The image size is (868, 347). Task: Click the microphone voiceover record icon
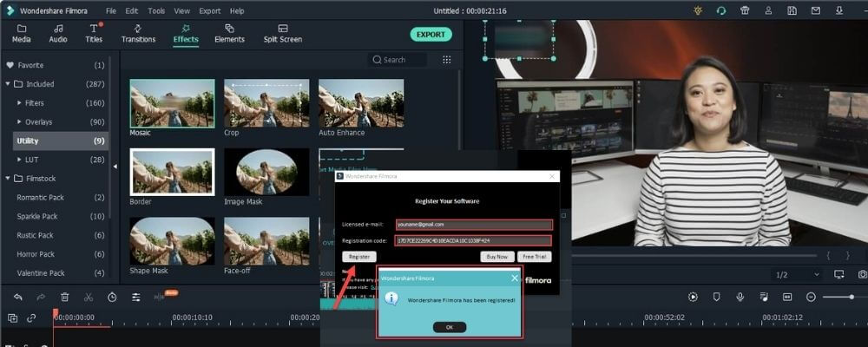pyautogui.click(x=740, y=297)
